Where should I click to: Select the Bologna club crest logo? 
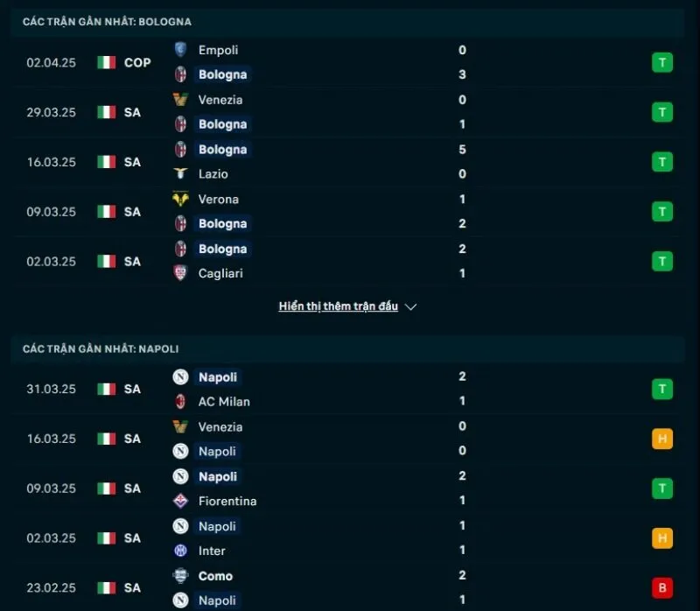click(x=181, y=74)
